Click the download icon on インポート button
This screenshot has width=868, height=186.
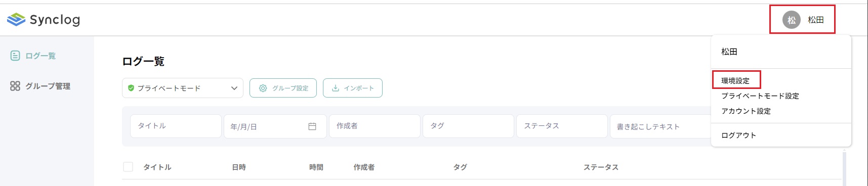coord(336,88)
